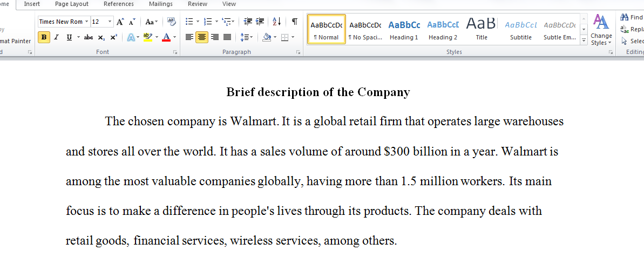Apply the Title style
This screenshot has width=644, height=257.
[482, 30]
